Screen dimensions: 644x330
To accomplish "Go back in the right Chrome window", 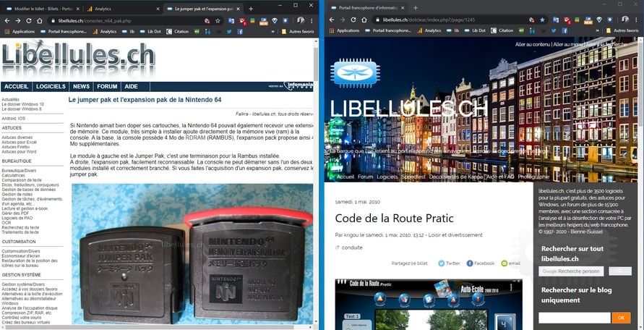I will [x=332, y=20].
